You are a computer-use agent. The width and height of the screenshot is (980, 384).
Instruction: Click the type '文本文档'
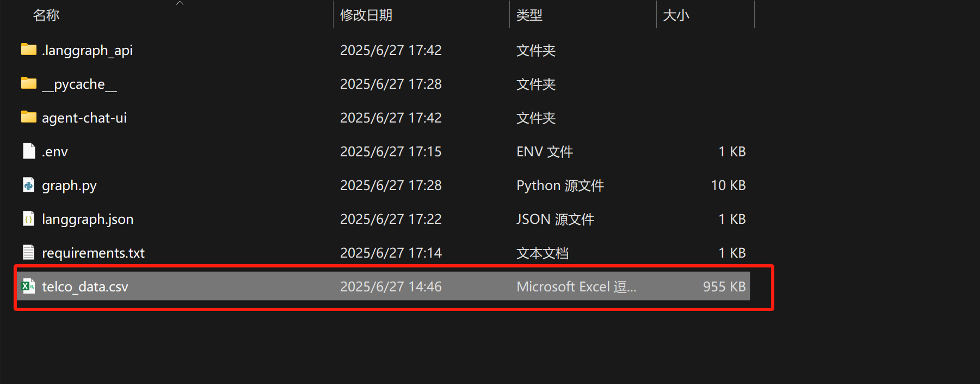click(543, 253)
